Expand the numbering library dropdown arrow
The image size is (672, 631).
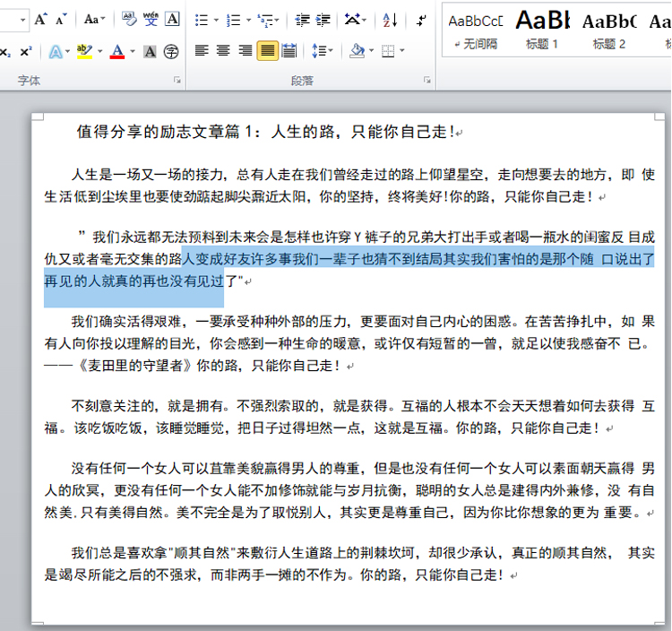click(248, 20)
